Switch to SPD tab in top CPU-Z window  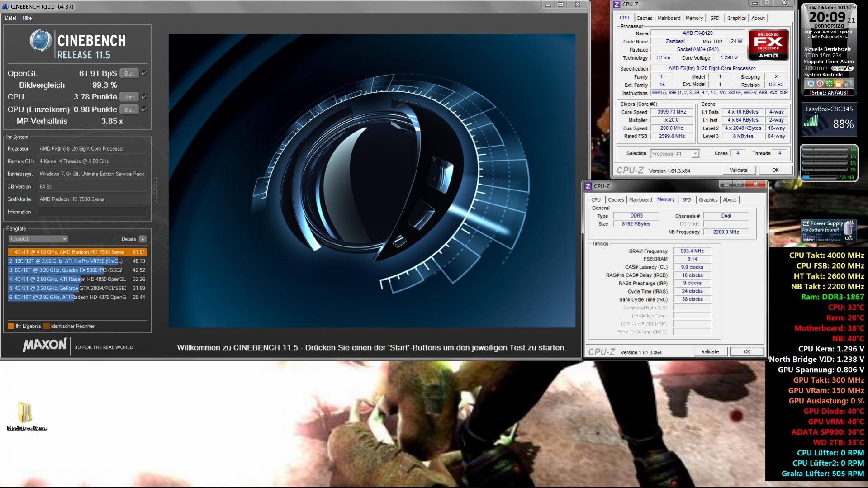pos(715,18)
